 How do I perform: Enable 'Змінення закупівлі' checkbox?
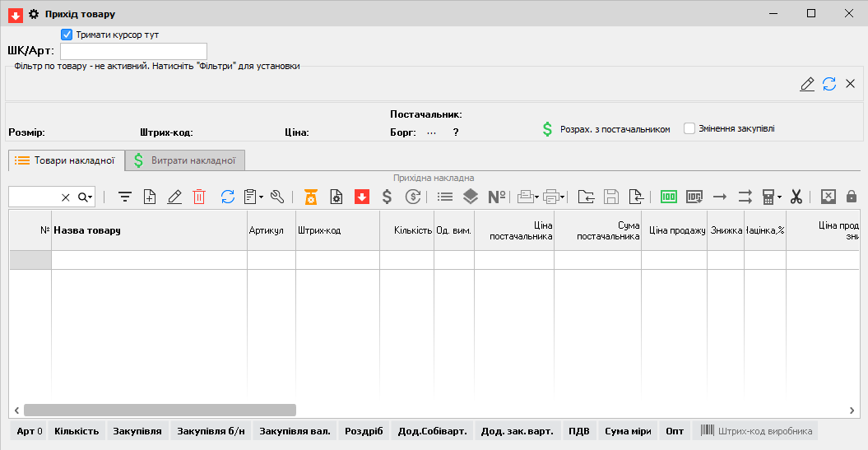tap(689, 128)
